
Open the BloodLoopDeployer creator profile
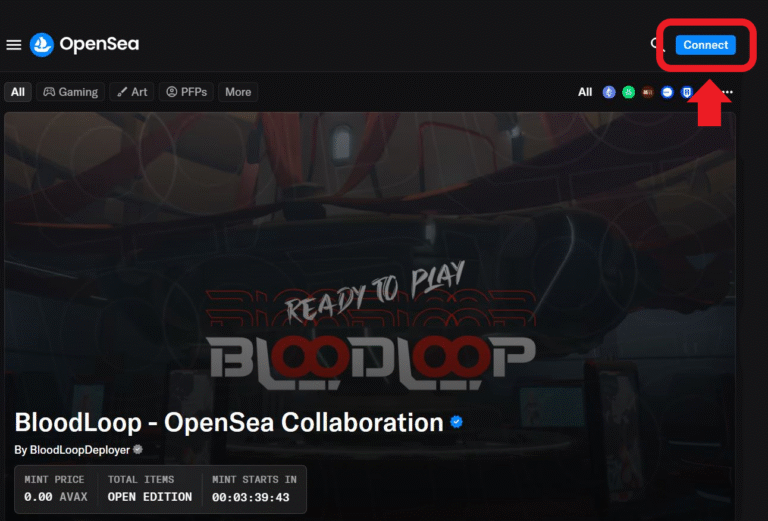coord(79,450)
